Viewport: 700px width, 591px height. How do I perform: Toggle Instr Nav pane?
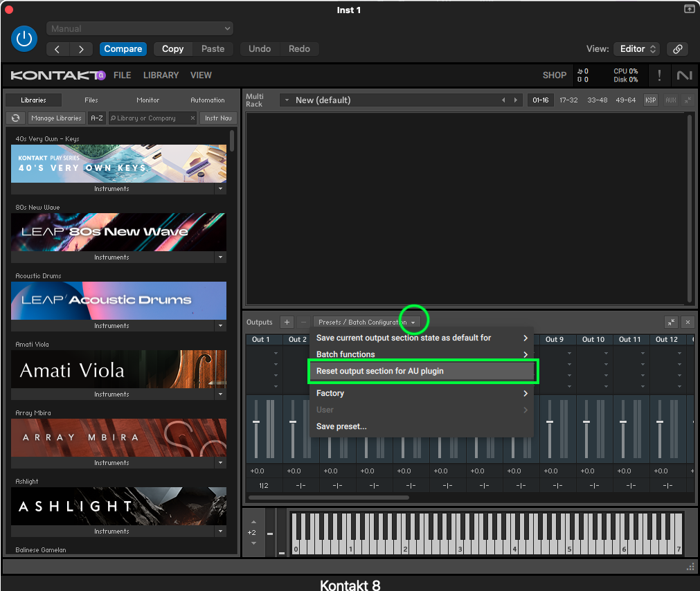[218, 118]
